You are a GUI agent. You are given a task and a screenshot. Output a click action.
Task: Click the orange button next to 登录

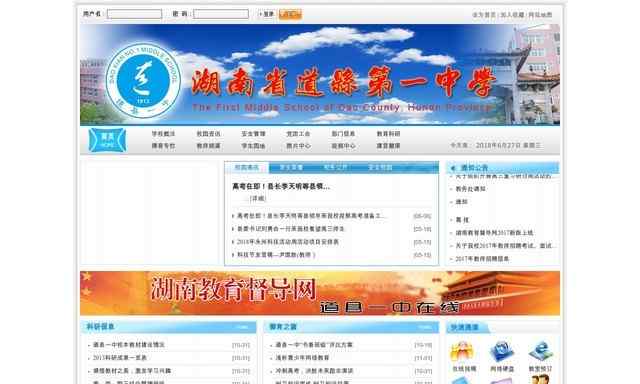click(x=290, y=14)
